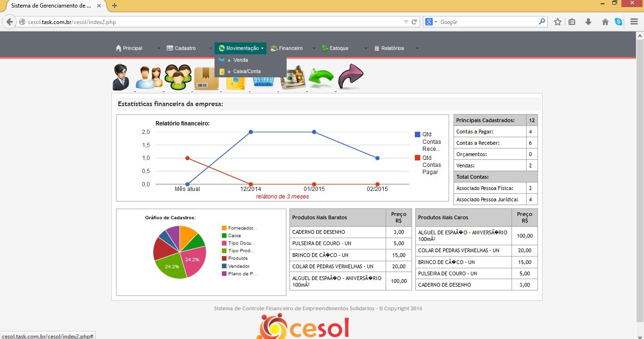This screenshot has width=644, height=339.
Task: Click the cardboard box package icon
Action: 206,78
